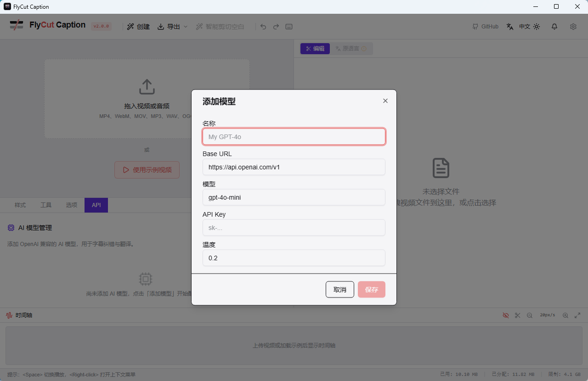This screenshot has width=588, height=381.
Task: Click the timeline scissors cut icon
Action: [518, 315]
